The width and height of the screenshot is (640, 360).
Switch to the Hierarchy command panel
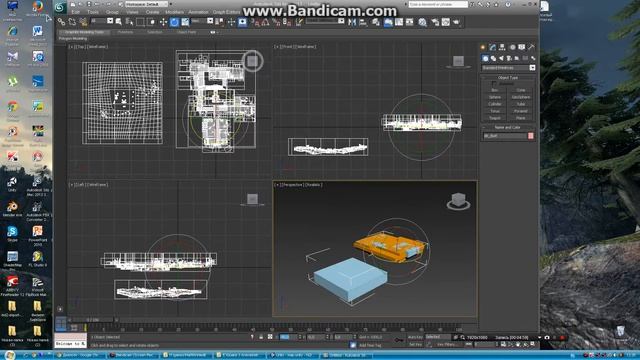[502, 47]
